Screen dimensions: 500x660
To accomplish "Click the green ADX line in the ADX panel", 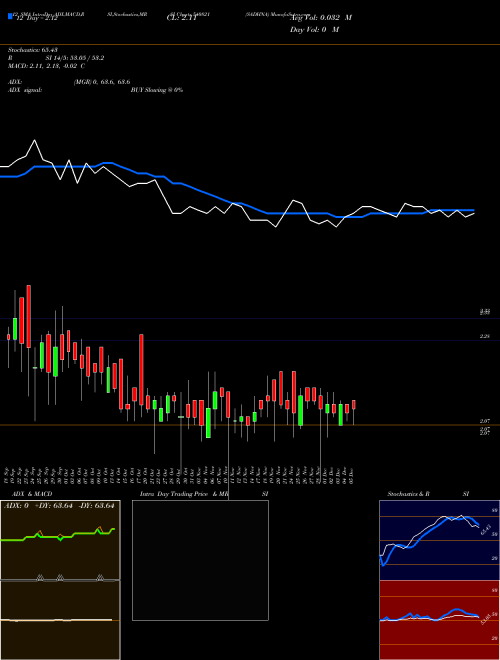I will tap(58, 535).
